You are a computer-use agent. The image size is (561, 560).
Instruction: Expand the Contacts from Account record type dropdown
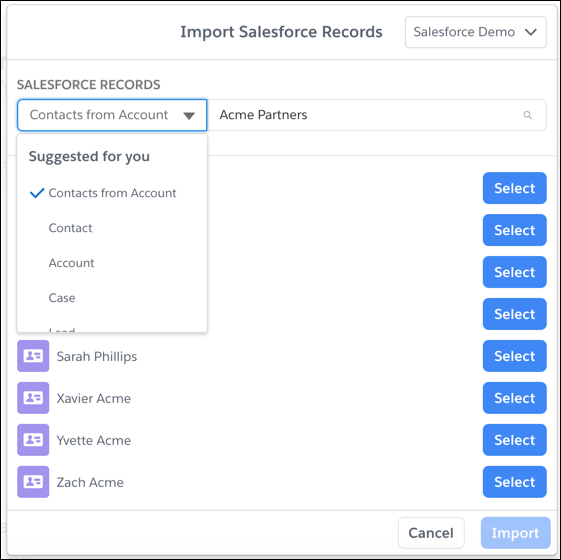112,115
